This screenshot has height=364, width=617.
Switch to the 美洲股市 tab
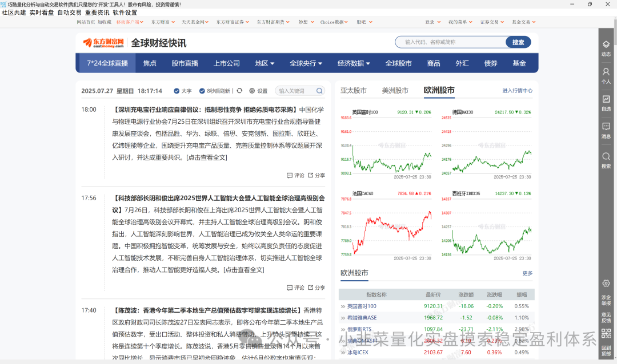(395, 90)
